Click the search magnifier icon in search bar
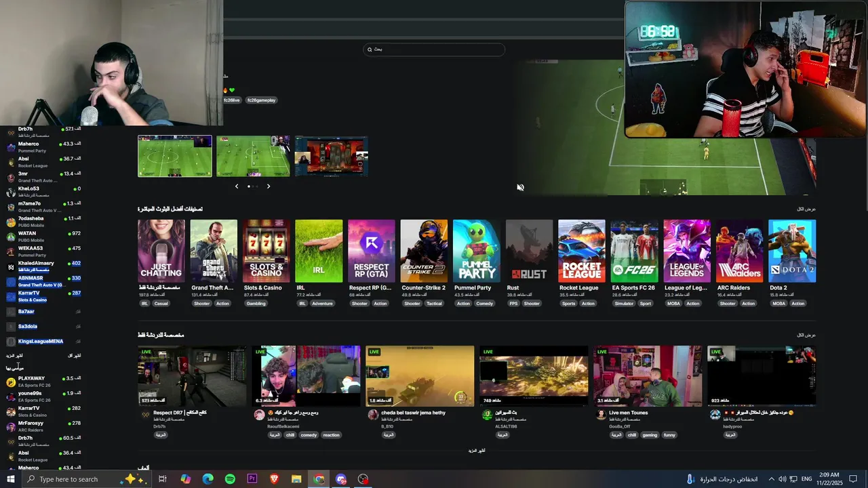The width and height of the screenshot is (868, 488). [x=370, y=49]
